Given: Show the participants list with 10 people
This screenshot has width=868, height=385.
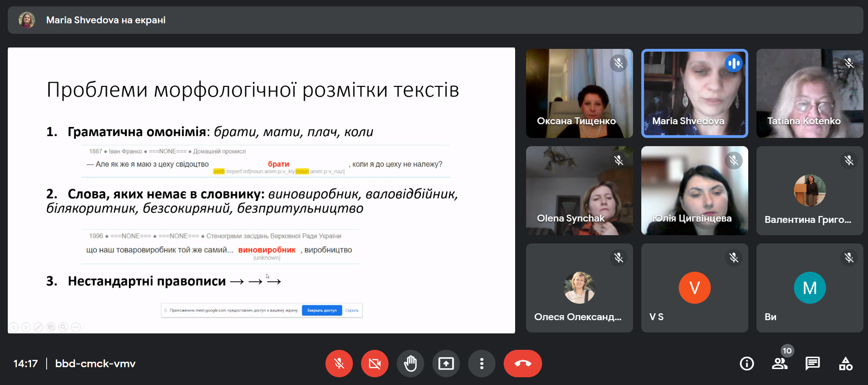Looking at the screenshot, I should point(779,364).
